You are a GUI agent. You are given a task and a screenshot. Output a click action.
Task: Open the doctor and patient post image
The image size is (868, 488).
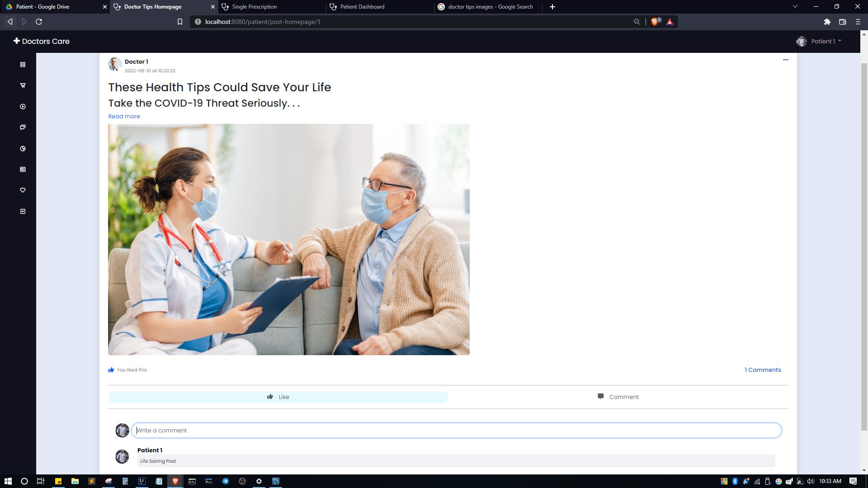pyautogui.click(x=289, y=239)
